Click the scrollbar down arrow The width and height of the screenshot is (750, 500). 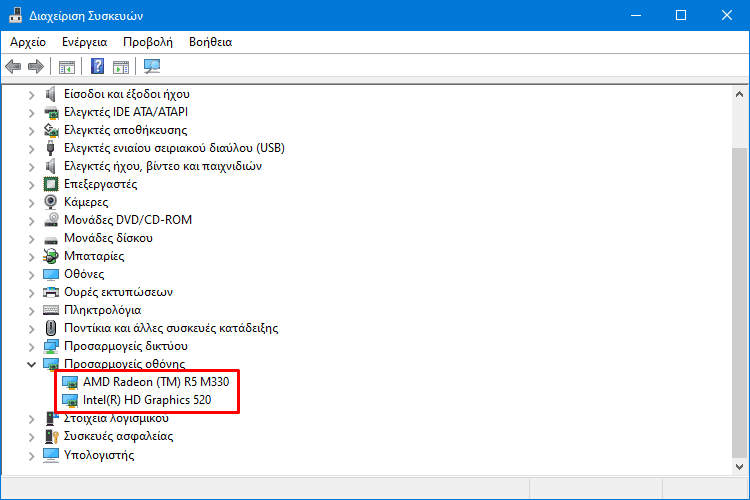[739, 466]
